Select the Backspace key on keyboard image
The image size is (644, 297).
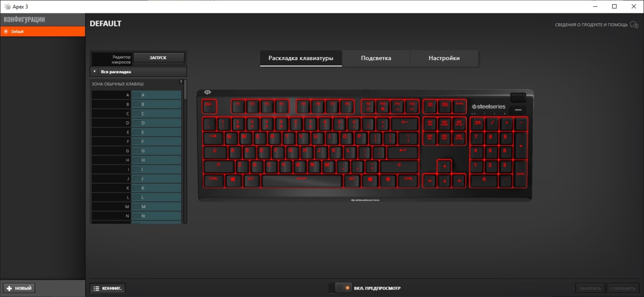(405, 124)
